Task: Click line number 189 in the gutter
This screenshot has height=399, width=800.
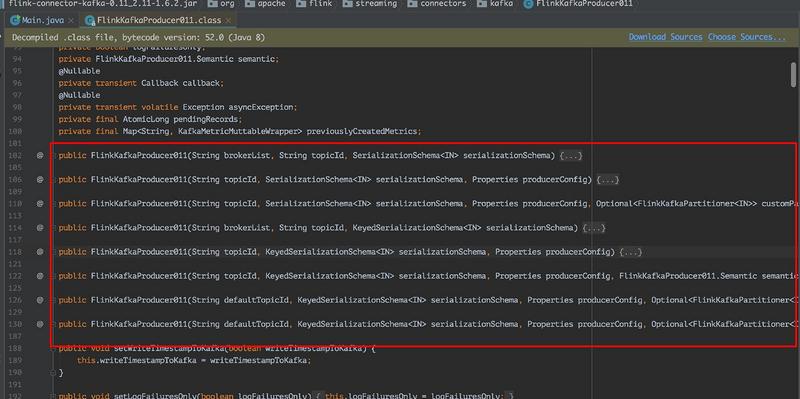Action: click(x=15, y=361)
